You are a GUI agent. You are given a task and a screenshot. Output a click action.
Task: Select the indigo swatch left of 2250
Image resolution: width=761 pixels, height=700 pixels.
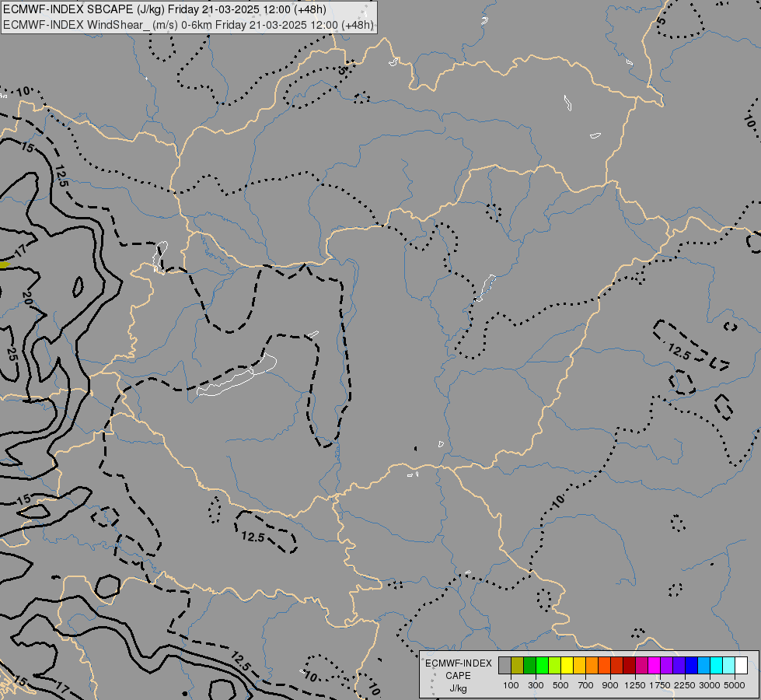point(679,666)
